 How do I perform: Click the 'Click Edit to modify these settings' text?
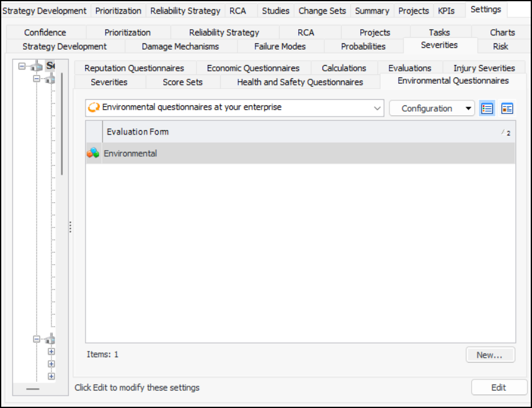[x=137, y=388]
